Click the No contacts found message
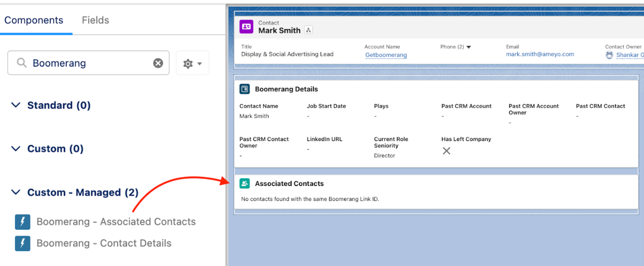 click(x=310, y=199)
